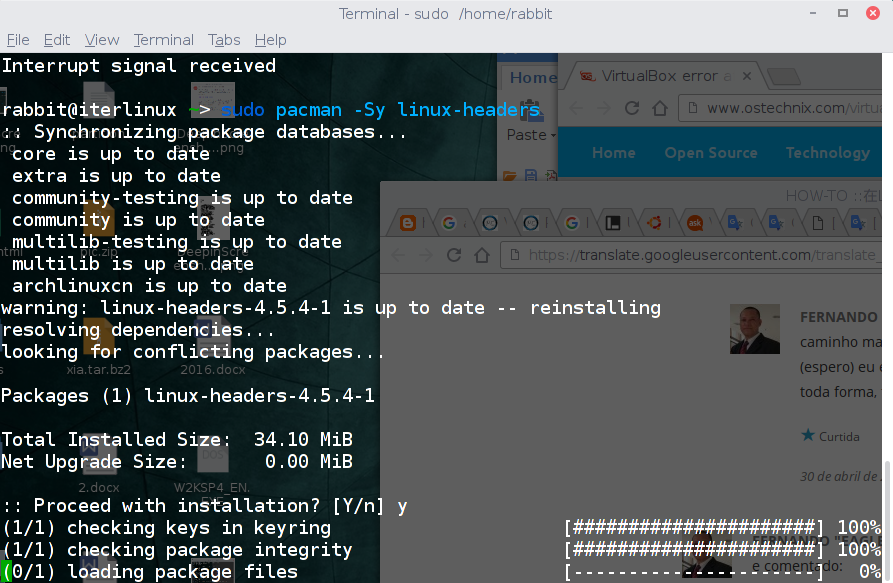
Task: Click reload in translate.googleusercontent Chrome window
Action: pyautogui.click(x=454, y=255)
